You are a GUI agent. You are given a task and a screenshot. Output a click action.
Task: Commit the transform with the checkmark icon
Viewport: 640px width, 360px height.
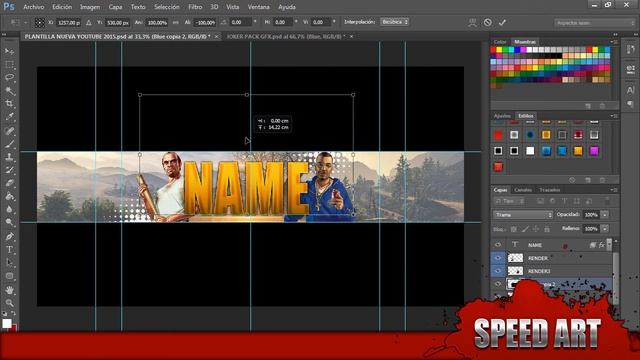(502, 22)
